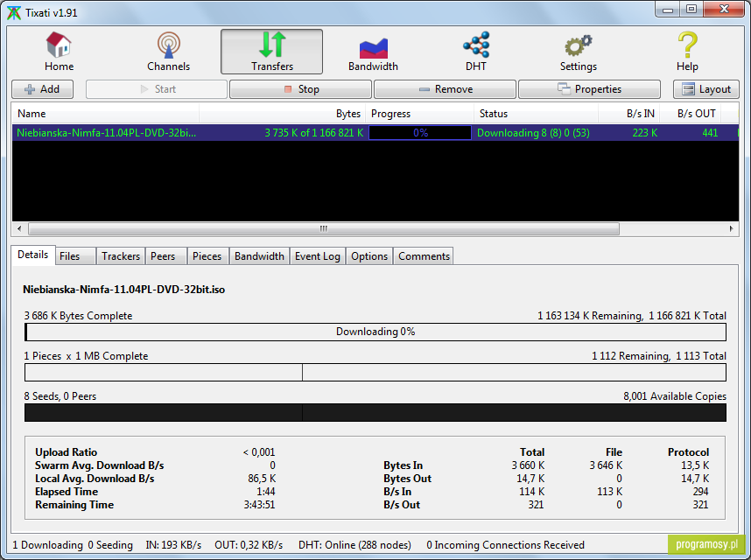
Task: Open the Layout options
Action: [706, 89]
